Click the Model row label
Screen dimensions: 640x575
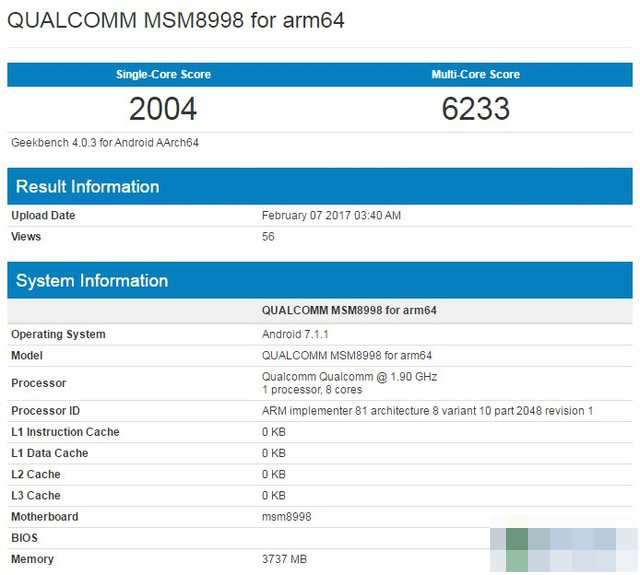click(27, 355)
